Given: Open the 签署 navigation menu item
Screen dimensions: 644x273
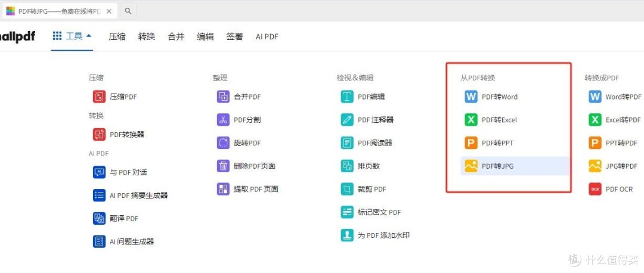Looking at the screenshot, I should tap(234, 36).
